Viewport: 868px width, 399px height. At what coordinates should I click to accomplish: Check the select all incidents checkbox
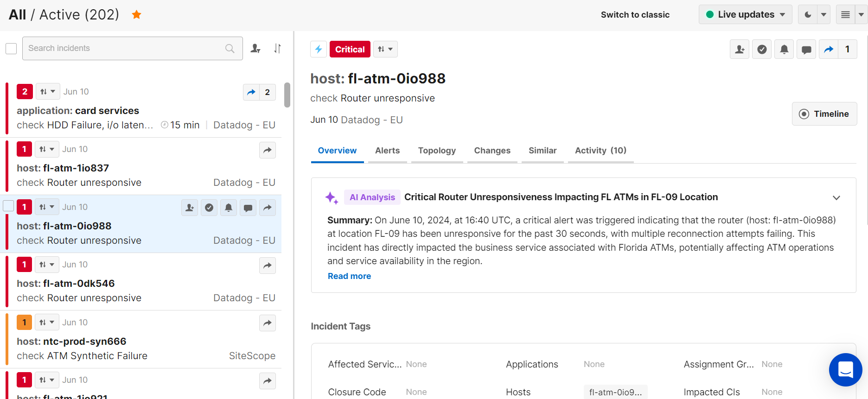[11, 49]
